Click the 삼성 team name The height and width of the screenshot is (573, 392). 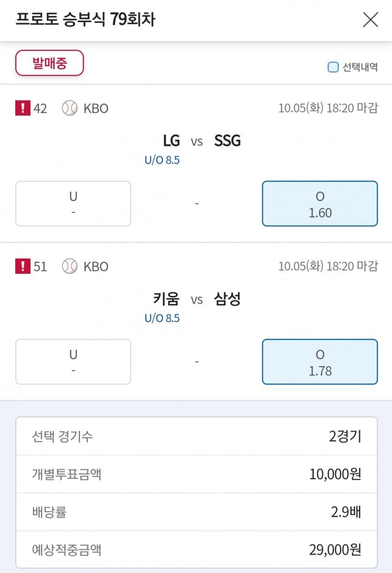pos(227,299)
